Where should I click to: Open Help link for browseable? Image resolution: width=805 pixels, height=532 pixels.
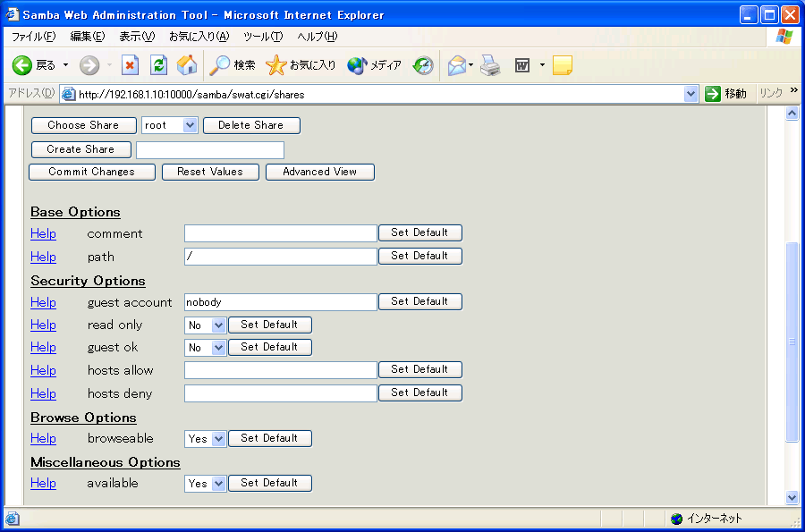coord(43,439)
